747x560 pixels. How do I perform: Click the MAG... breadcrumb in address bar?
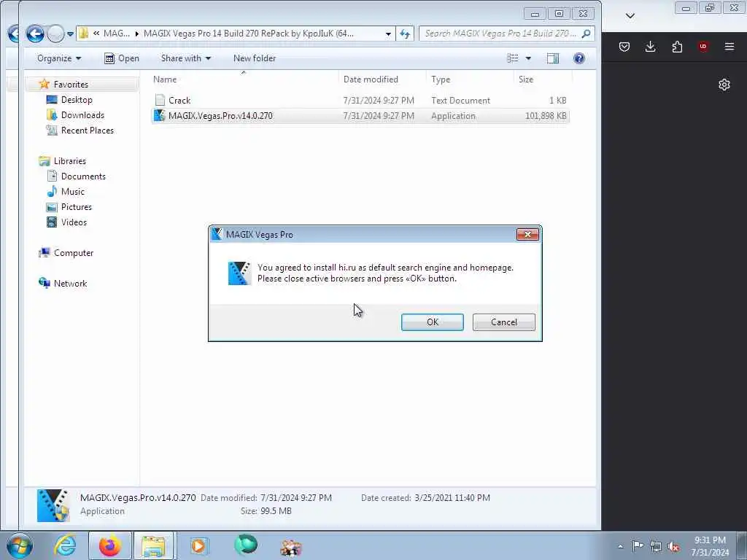[116, 34]
